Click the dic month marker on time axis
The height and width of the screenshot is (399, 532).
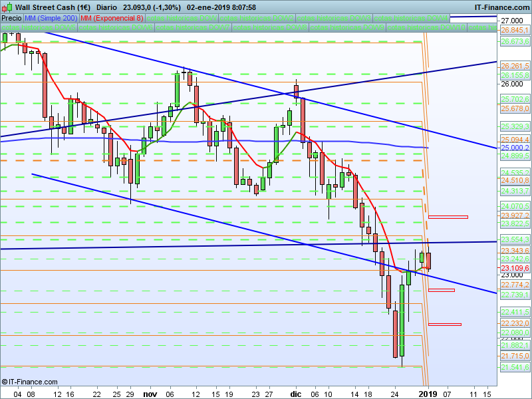[296, 394]
